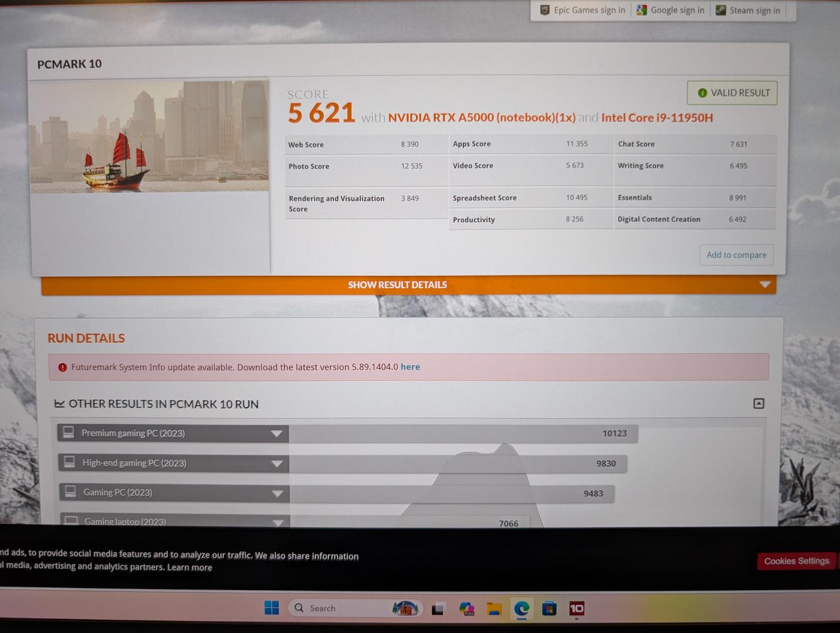This screenshot has height=633, width=840.
Task: Open the PCMark 10 taskbar app
Action: click(x=576, y=609)
